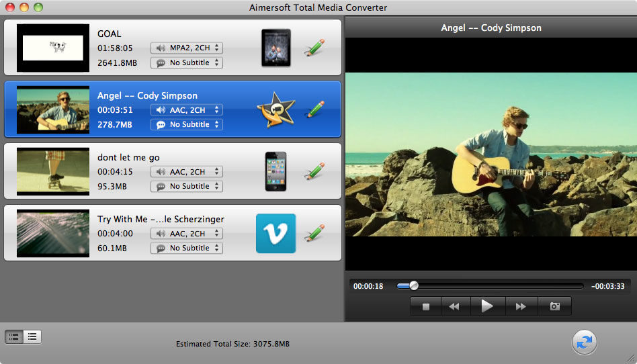Fast forward the preview video
This screenshot has height=364, width=637.
click(x=521, y=306)
